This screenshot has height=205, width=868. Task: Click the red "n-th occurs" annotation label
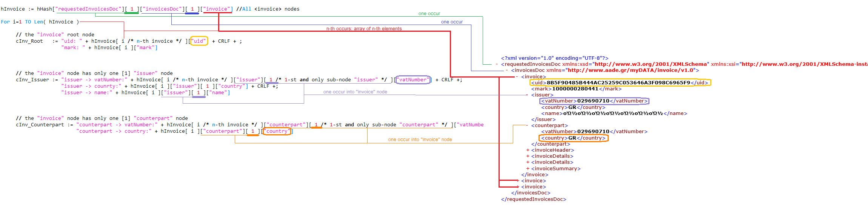coord(364,29)
